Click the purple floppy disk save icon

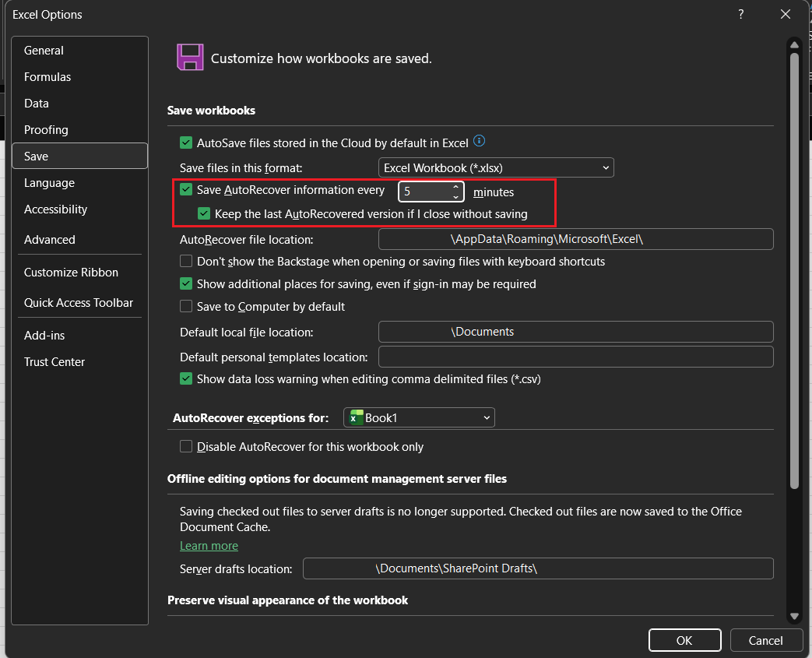[x=190, y=58]
